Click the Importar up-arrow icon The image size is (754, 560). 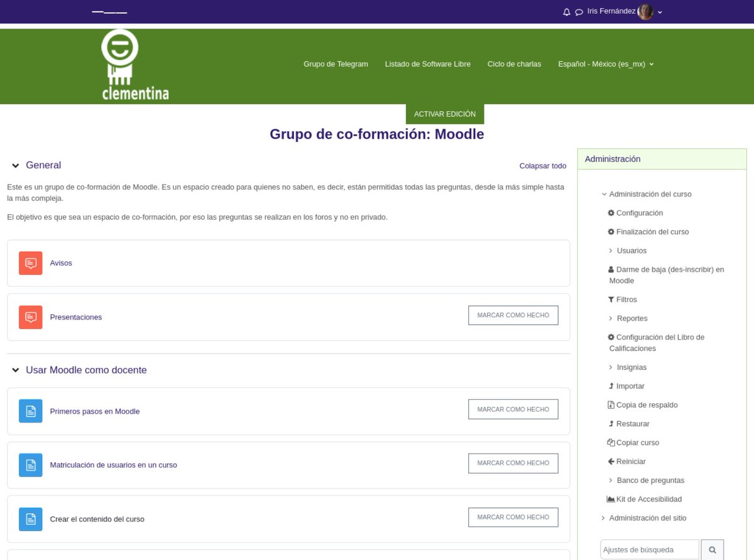coord(611,386)
